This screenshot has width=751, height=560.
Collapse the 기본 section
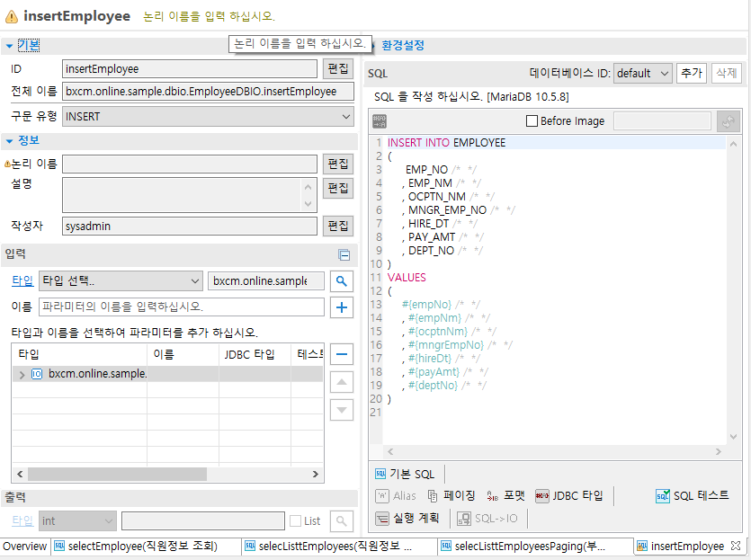9,45
